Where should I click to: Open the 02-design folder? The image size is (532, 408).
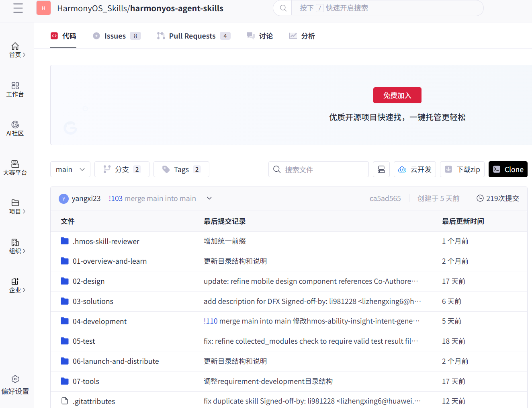89,281
